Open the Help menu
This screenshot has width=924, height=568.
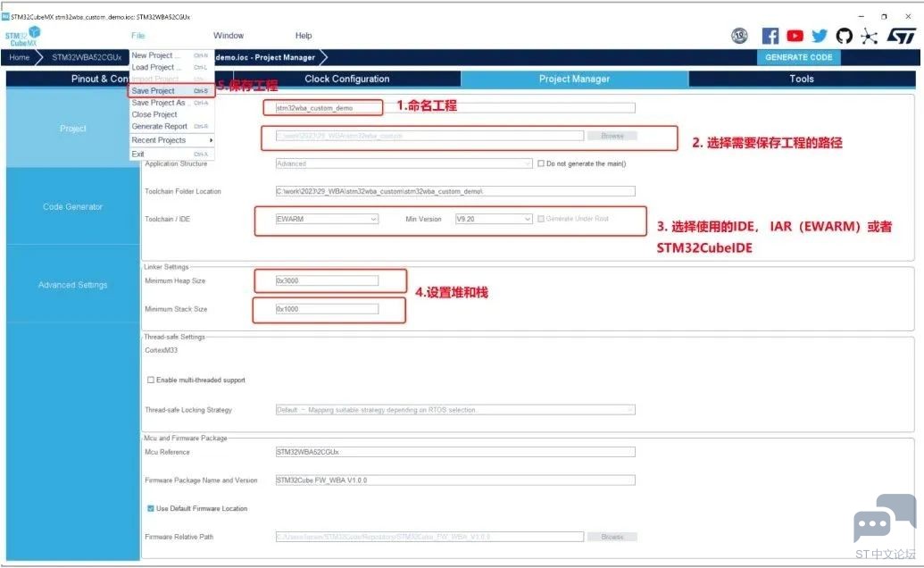click(x=304, y=36)
